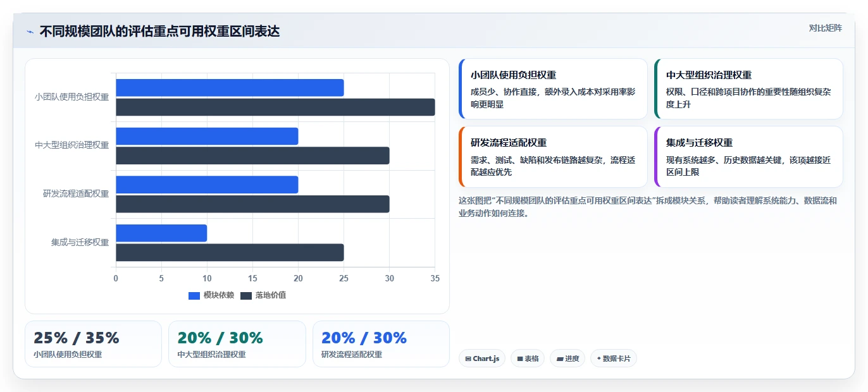Click the y-axis label 中大型组织治理权重

(71, 145)
